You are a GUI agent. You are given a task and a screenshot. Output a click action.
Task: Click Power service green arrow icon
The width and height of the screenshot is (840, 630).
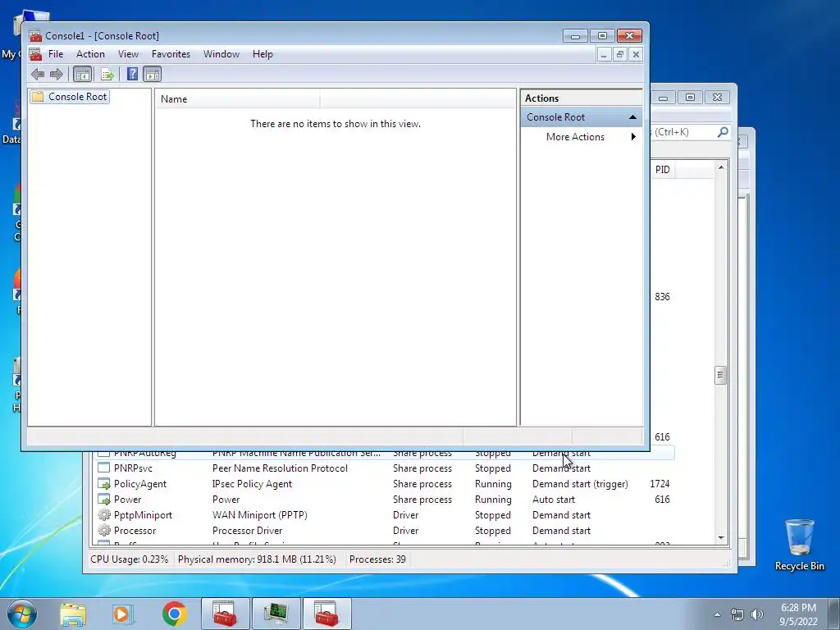tap(104, 500)
